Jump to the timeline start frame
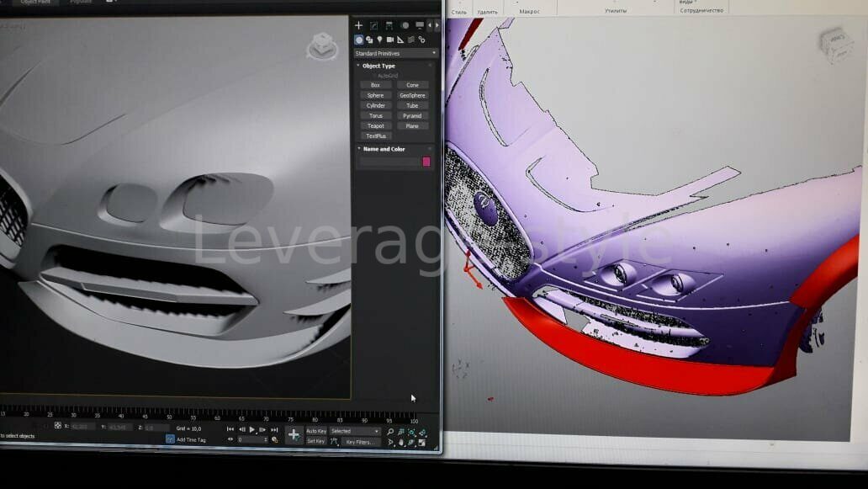The width and height of the screenshot is (868, 489). point(230,430)
